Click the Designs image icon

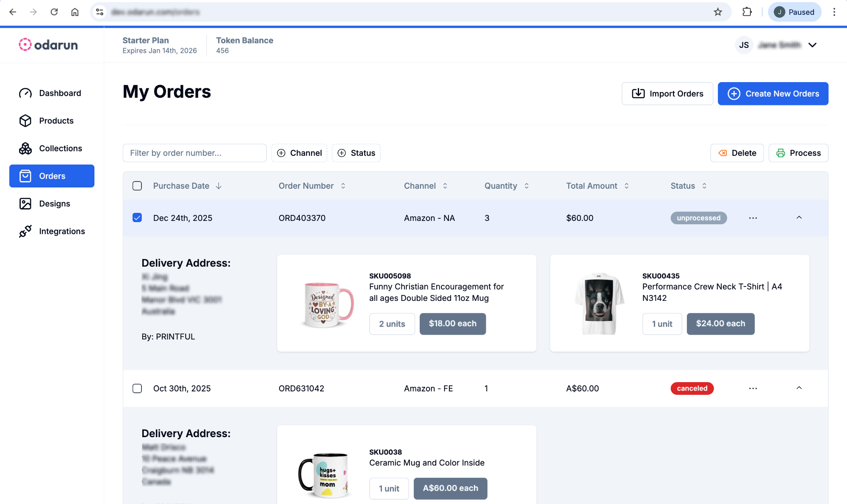point(25,204)
